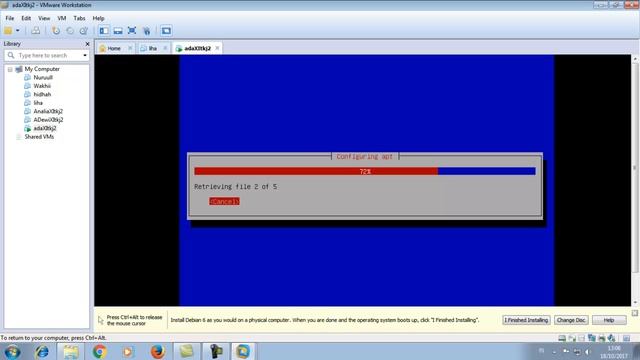This screenshot has width=640, height=360.
Task: Close the Home tab
Action: 130,48
